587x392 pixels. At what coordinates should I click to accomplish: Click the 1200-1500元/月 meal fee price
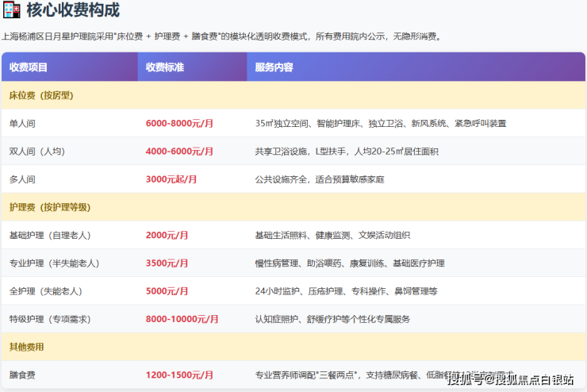click(x=180, y=375)
